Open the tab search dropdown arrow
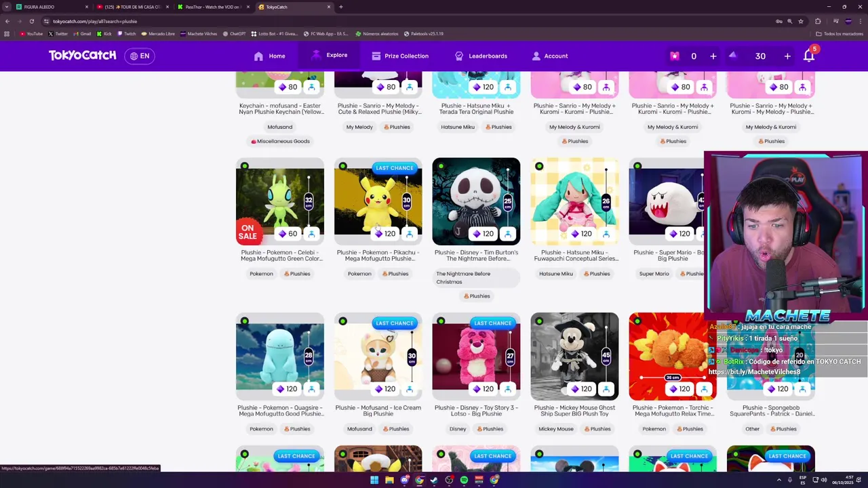 (6, 7)
